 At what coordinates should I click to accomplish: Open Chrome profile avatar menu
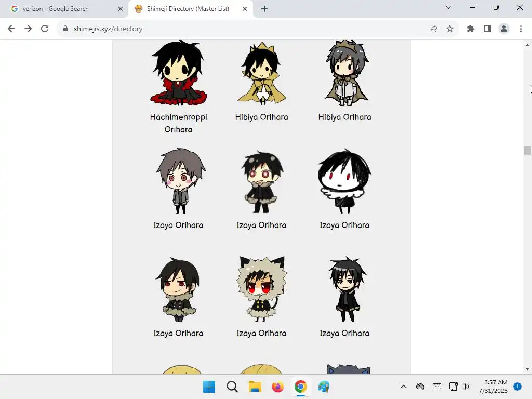(504, 29)
